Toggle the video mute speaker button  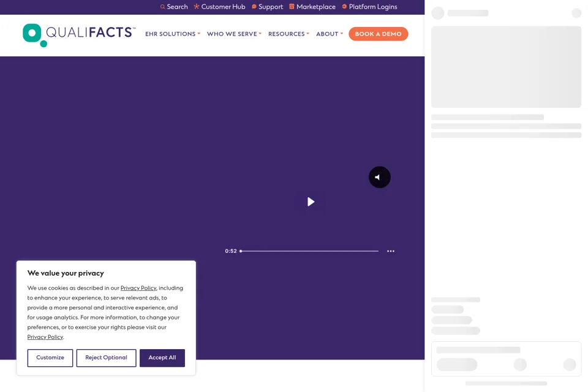click(x=380, y=177)
